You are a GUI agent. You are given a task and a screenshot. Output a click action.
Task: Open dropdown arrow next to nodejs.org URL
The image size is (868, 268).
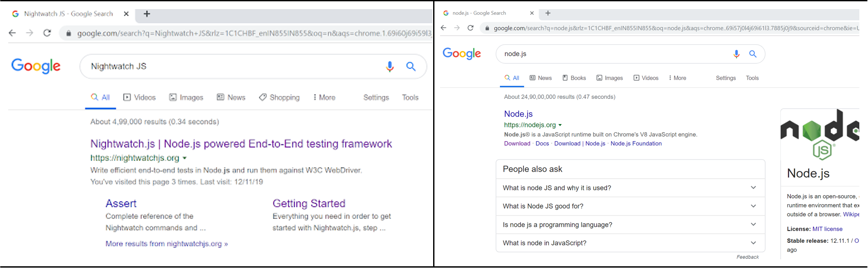pos(560,125)
